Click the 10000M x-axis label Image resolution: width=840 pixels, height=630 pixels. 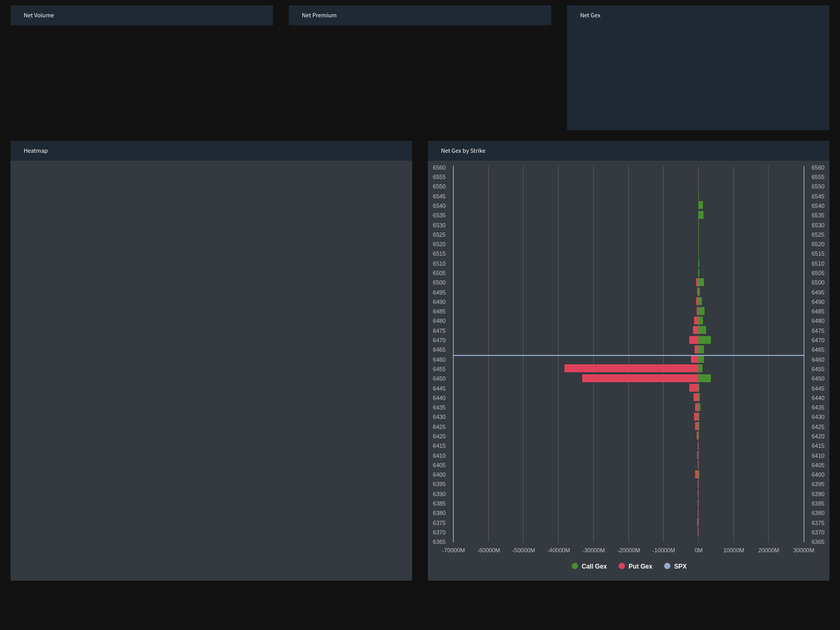(734, 550)
